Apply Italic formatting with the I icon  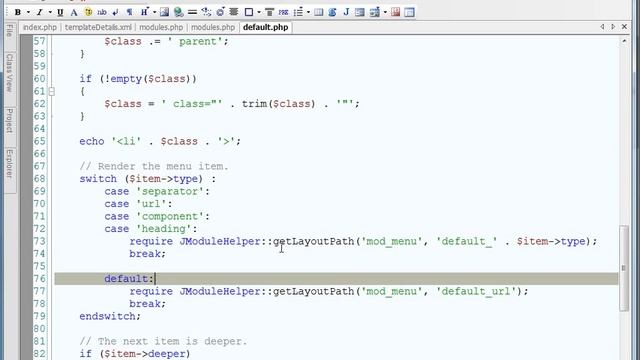(40, 12)
